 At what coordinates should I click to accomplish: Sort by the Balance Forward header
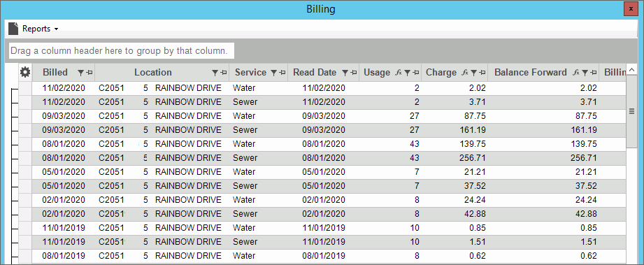pyautogui.click(x=530, y=72)
